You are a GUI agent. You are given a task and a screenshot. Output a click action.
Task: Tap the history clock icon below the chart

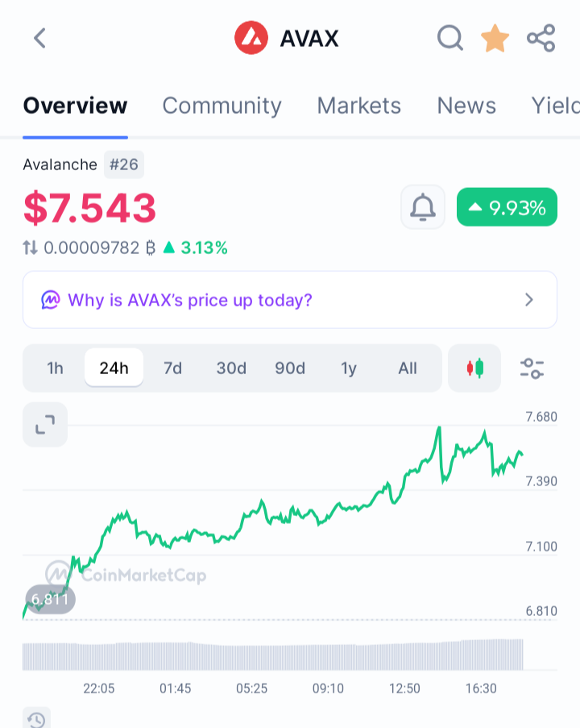coord(36,718)
